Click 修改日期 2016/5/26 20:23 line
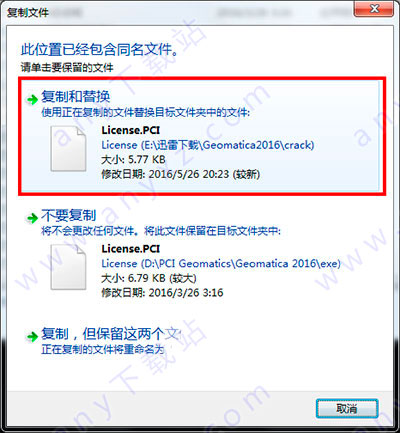The width and height of the screenshot is (400, 433). click(x=181, y=174)
